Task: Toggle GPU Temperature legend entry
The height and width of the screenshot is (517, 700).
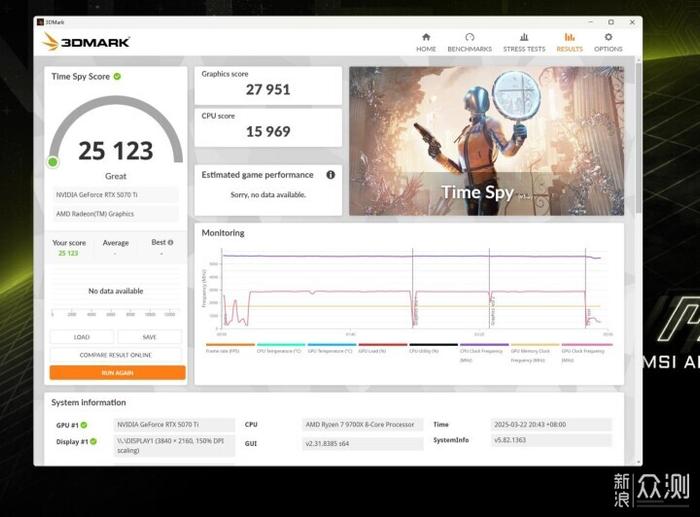Action: click(332, 349)
